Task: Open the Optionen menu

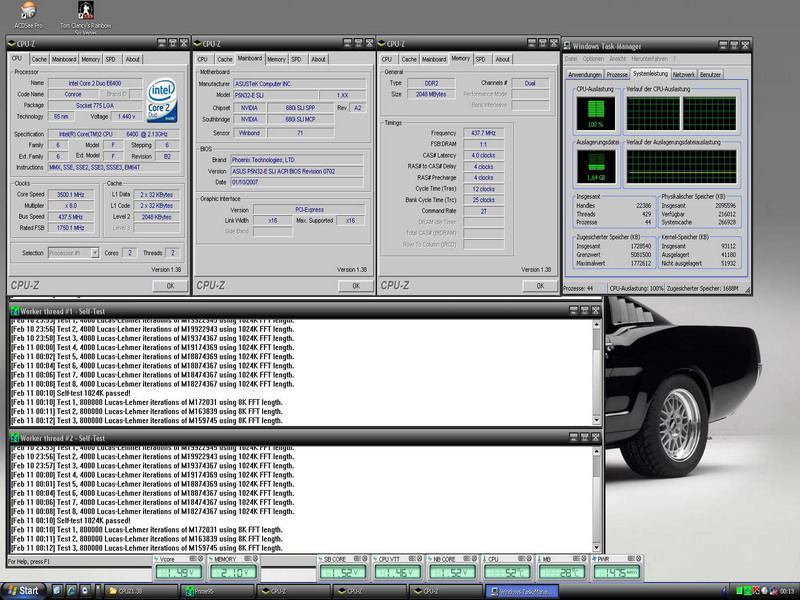Action: [593, 59]
